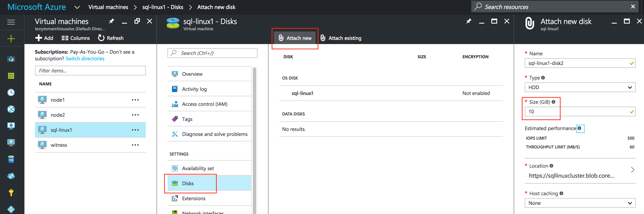Click the Switch directories link

[85, 59]
